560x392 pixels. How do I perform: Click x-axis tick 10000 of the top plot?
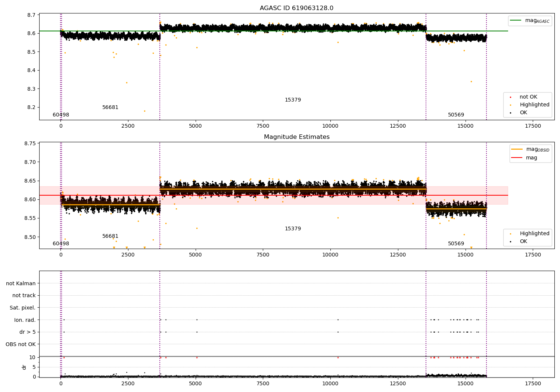pyautogui.click(x=330, y=126)
